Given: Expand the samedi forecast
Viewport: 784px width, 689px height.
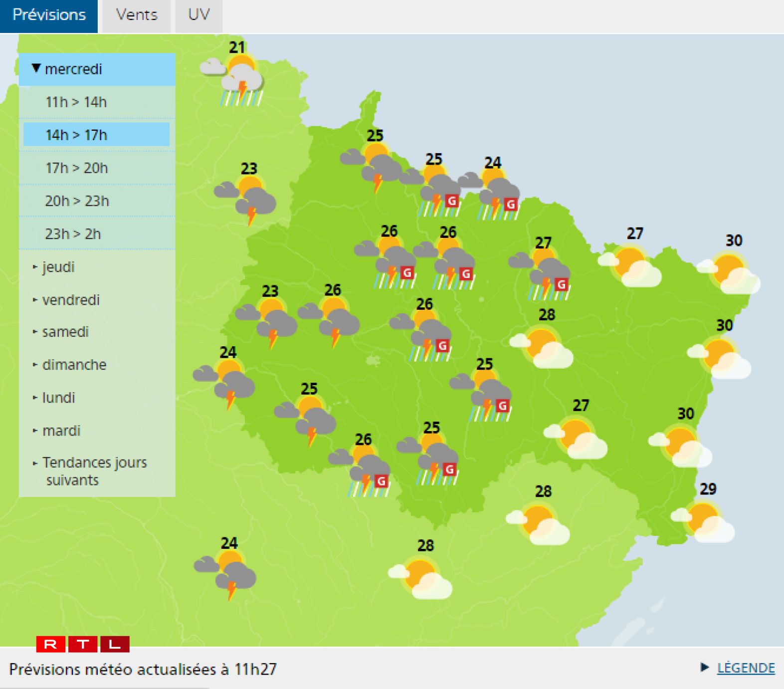Looking at the screenshot, I should (65, 332).
